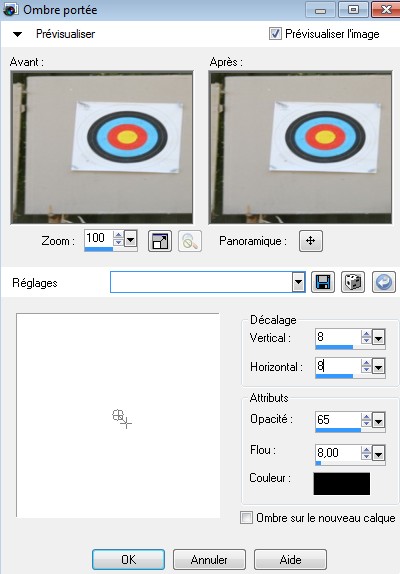Click into the Horizontal offset field

coord(338,366)
